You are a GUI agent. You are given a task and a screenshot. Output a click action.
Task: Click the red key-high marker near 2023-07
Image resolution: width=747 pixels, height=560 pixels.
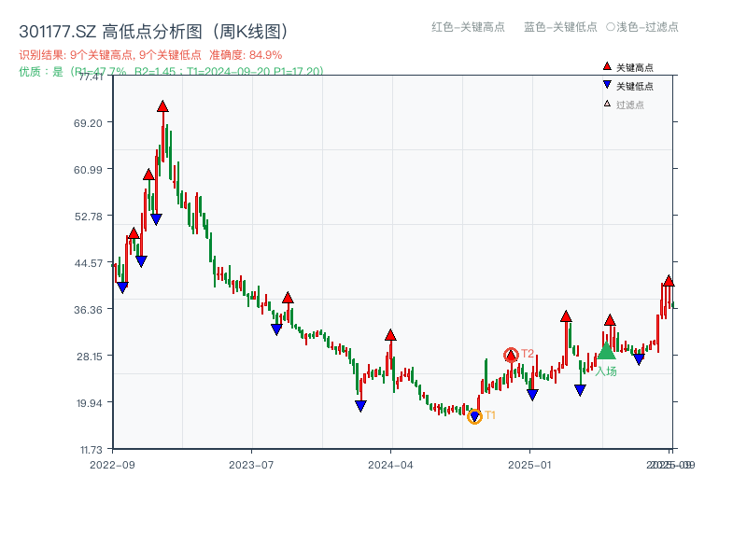point(289,297)
